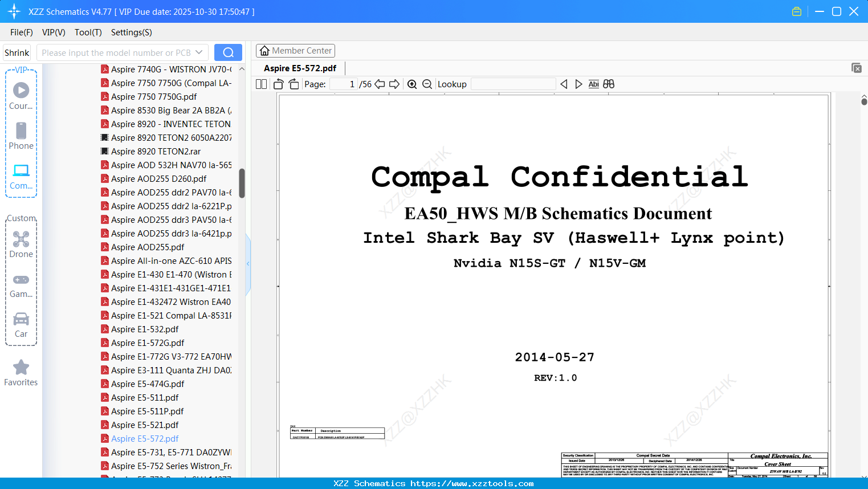The width and height of the screenshot is (868, 489).
Task: Open Aspire 8920 - INVENTEC TETON file
Action: click(166, 124)
